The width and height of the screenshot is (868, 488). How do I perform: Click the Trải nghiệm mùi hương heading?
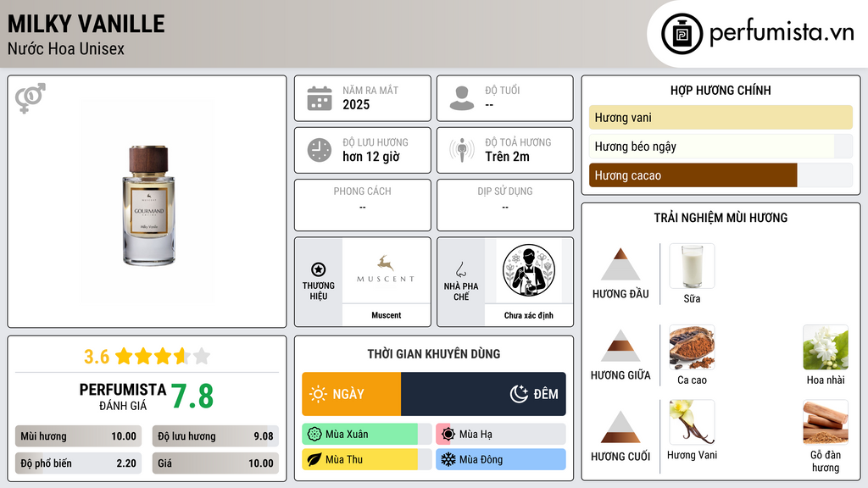point(721,218)
